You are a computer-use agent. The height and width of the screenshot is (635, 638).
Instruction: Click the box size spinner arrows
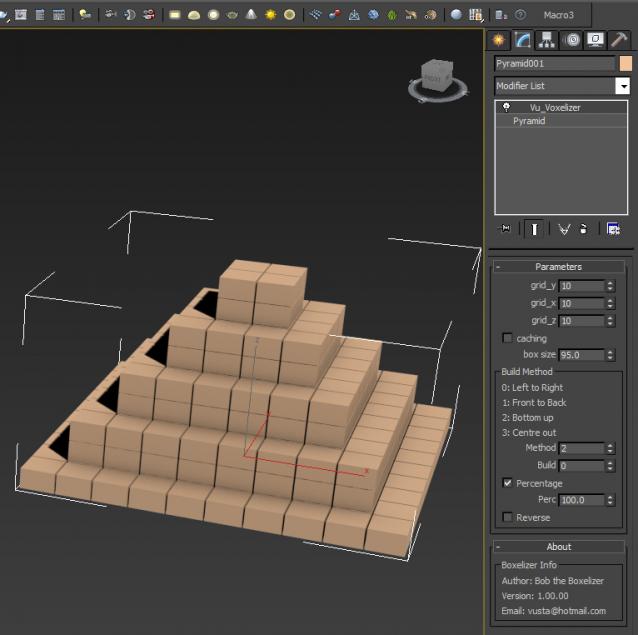[x=610, y=355]
